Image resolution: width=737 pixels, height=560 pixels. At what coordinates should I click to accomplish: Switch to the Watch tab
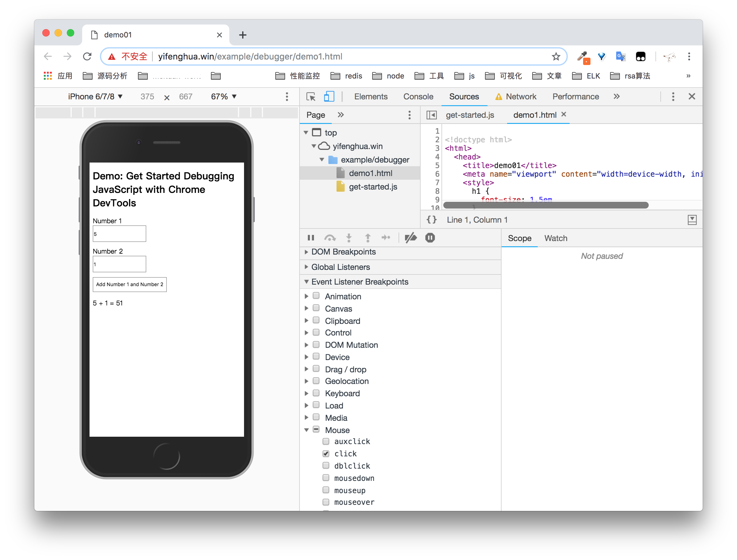(556, 238)
